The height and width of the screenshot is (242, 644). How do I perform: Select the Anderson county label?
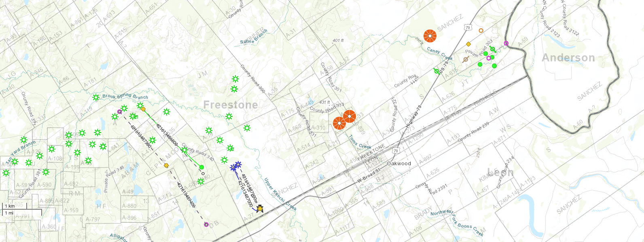click(568, 58)
